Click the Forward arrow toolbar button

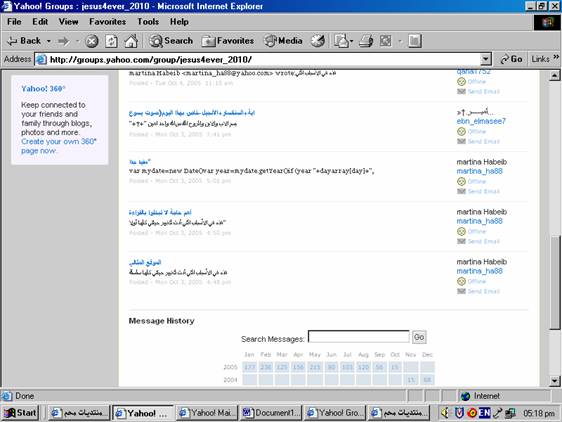click(64, 41)
